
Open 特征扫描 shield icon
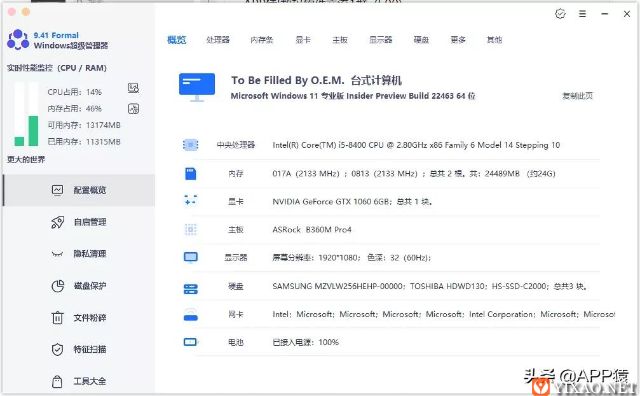58,349
